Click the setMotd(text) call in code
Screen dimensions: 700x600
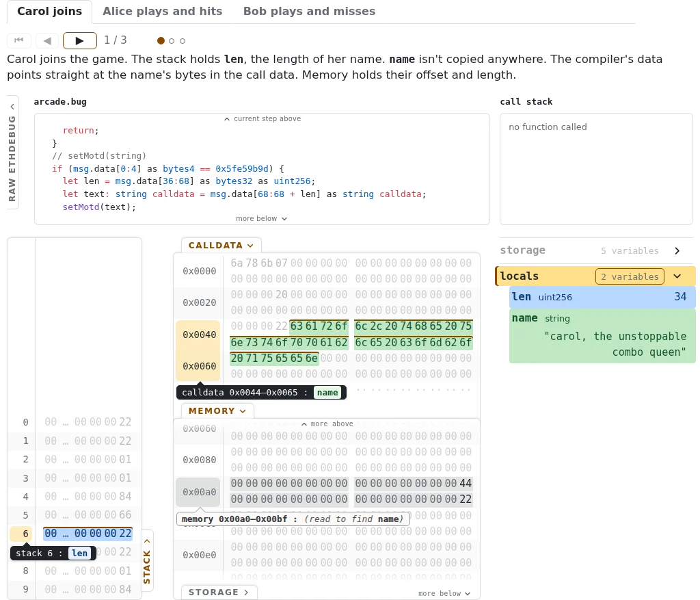[99, 207]
